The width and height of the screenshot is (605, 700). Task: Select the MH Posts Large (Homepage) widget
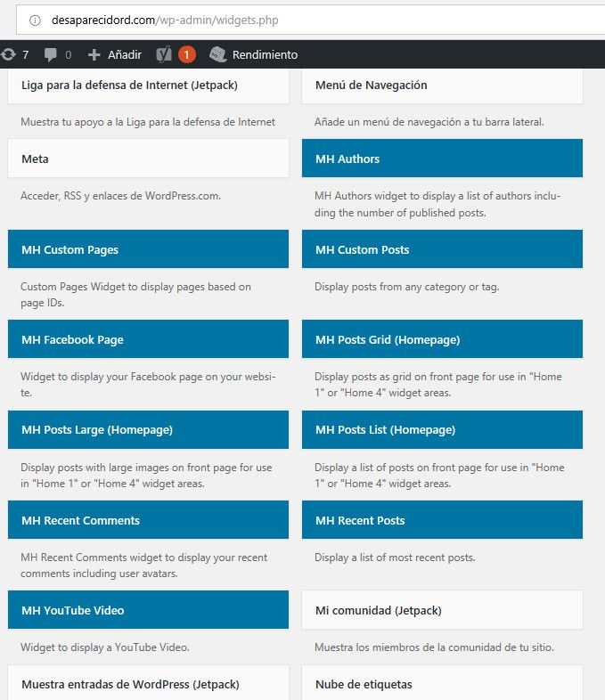pos(148,430)
